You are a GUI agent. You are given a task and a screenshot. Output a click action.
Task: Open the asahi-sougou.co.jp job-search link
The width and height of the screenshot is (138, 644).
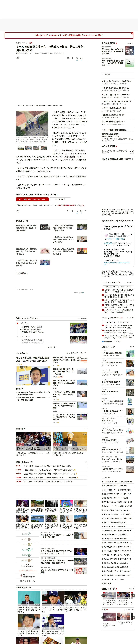117,263
